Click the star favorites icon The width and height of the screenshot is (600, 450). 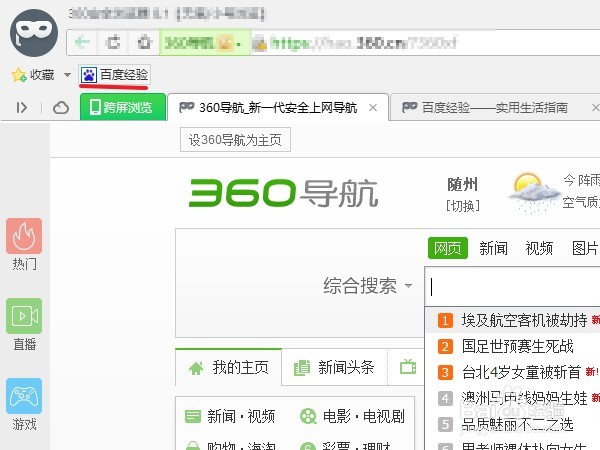pyautogui.click(x=19, y=75)
